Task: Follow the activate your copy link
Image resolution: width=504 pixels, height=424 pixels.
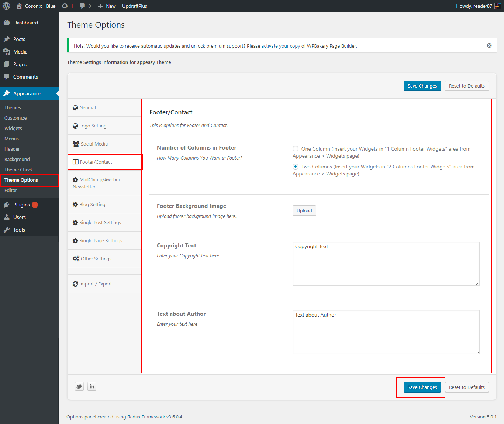Action: 280,46
